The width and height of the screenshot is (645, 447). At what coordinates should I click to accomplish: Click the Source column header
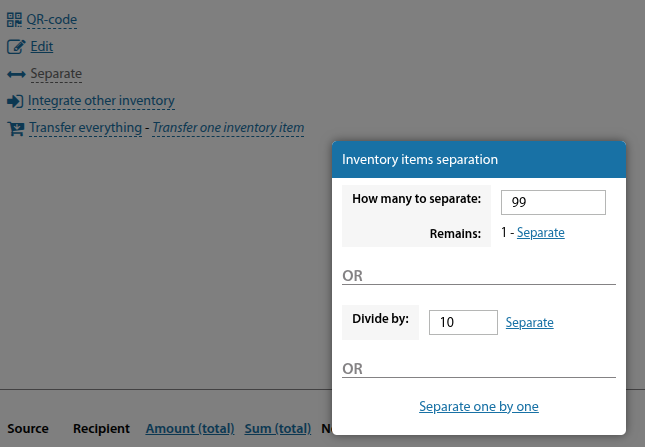point(28,429)
